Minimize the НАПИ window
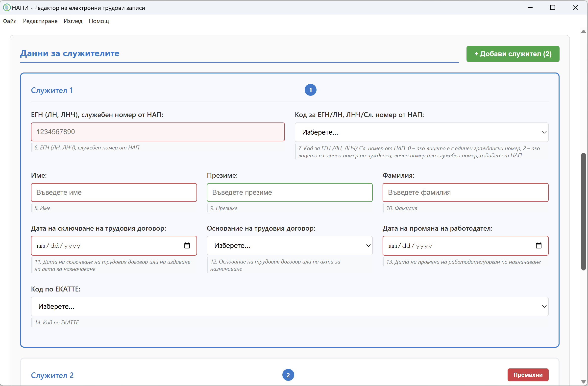The image size is (588, 386). click(x=530, y=8)
